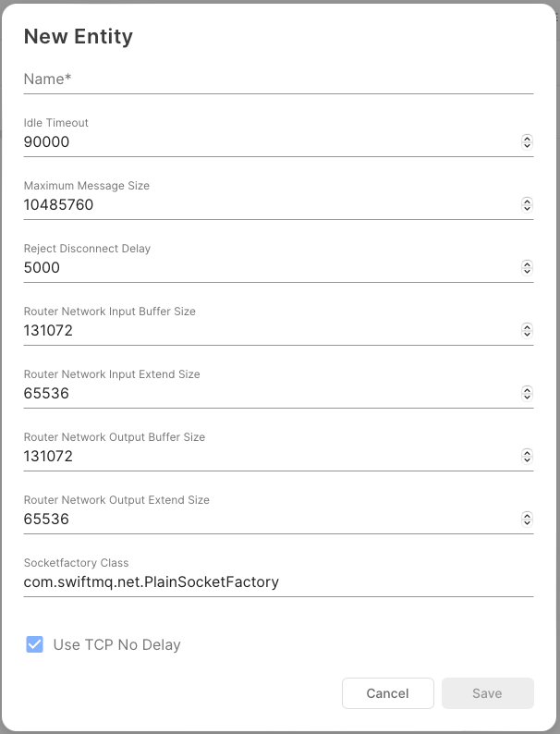Click the Router Network Output Extend Size stepper
Screen dimensions: 560x734
coord(527,520)
